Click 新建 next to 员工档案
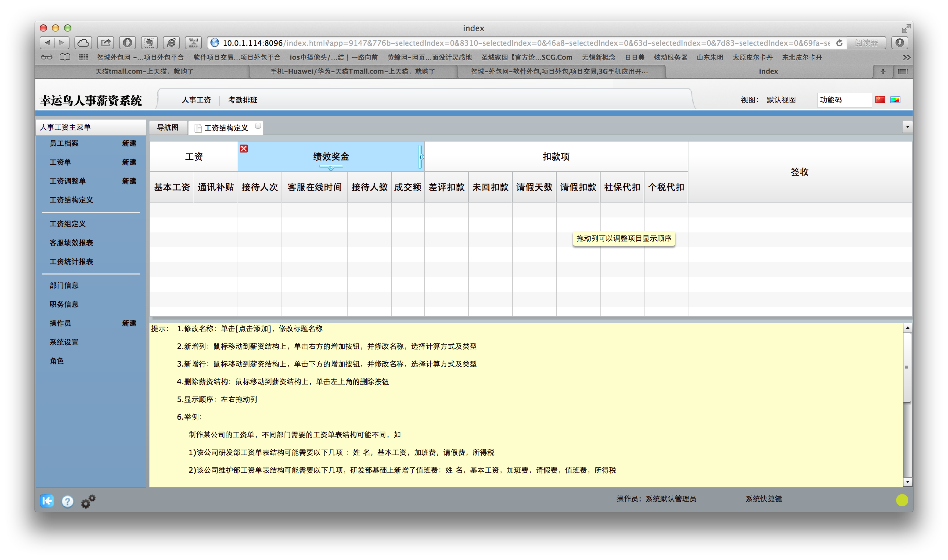Image resolution: width=948 pixels, height=560 pixels. 129,143
